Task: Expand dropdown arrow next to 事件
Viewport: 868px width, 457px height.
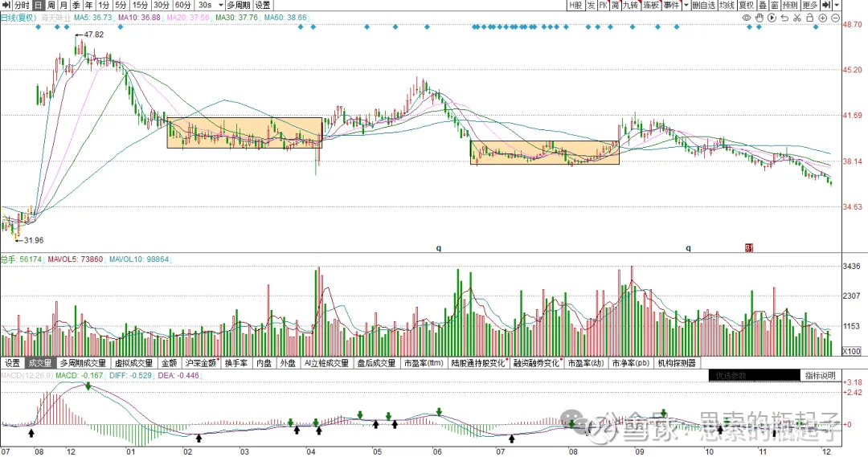Action: tap(686, 5)
